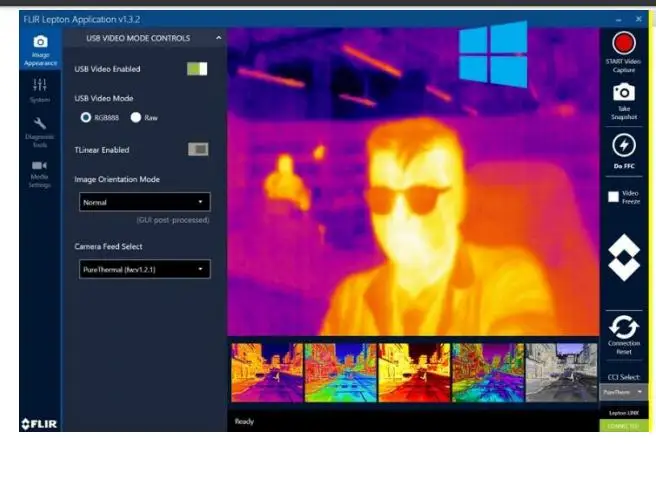Image resolution: width=656 pixels, height=482 pixels.
Task: Select the RGB888 radio button
Action: click(x=86, y=118)
